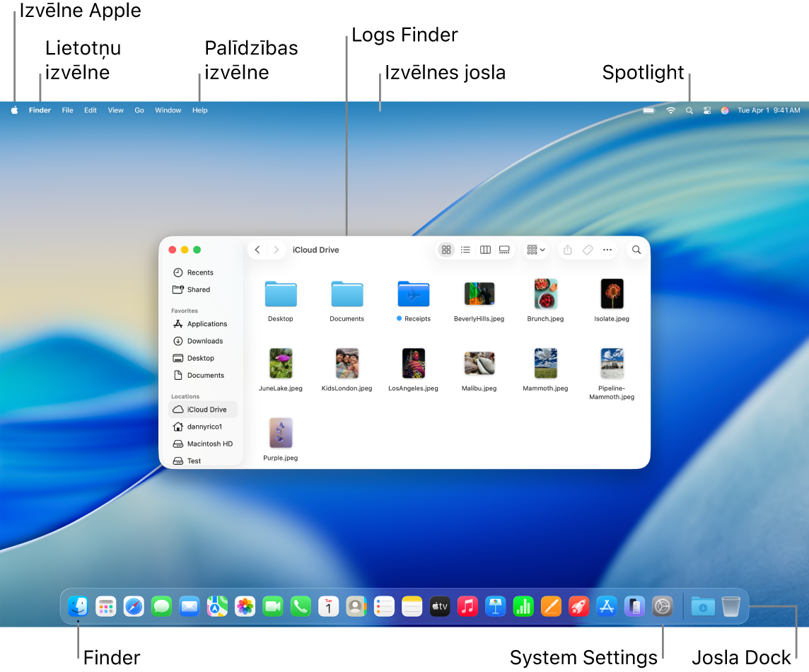809x672 pixels.
Task: Open the More actions ellipsis icon
Action: [607, 250]
